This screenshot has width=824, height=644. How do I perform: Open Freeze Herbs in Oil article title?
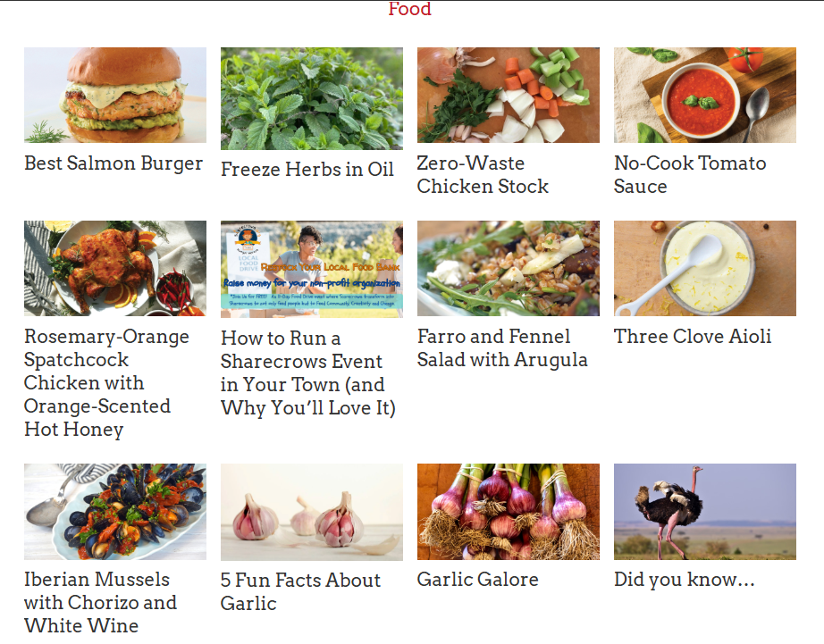pos(307,169)
